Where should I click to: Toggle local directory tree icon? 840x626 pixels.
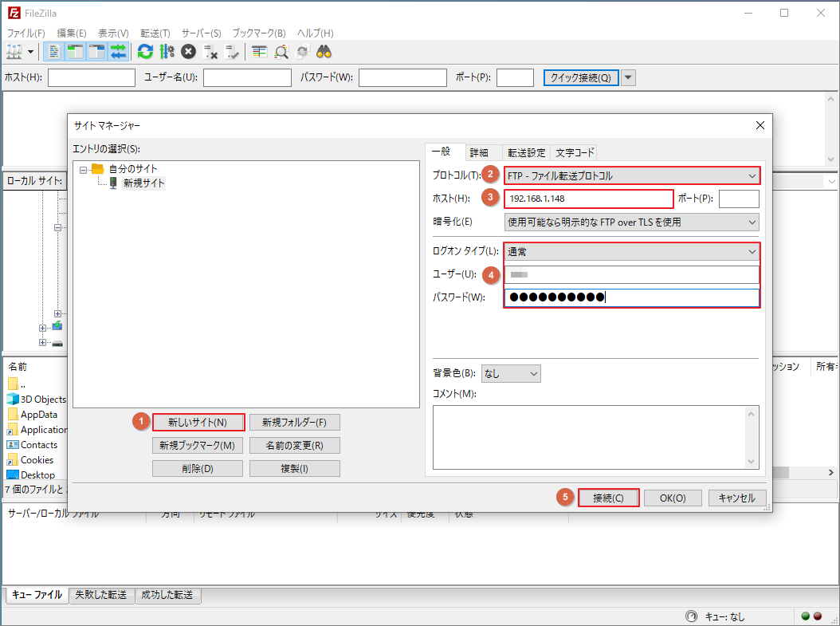pyautogui.click(x=75, y=52)
